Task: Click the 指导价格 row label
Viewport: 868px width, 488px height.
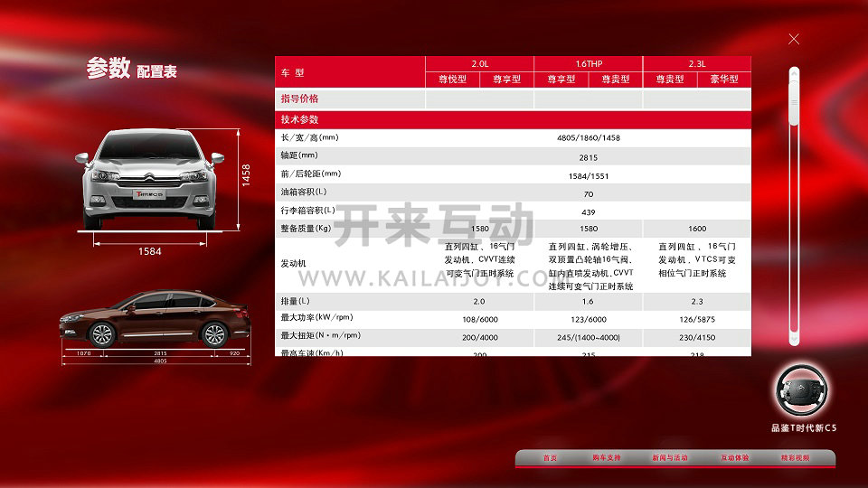Action: point(299,99)
